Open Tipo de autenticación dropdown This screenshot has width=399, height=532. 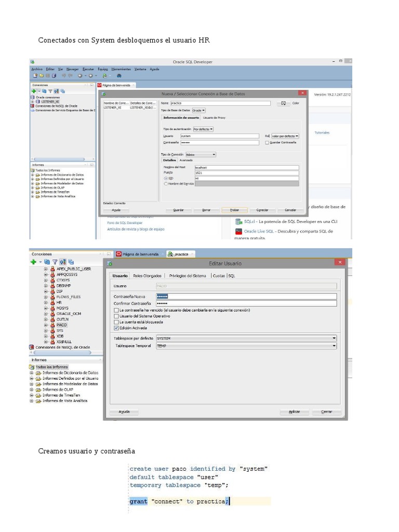pos(203,129)
